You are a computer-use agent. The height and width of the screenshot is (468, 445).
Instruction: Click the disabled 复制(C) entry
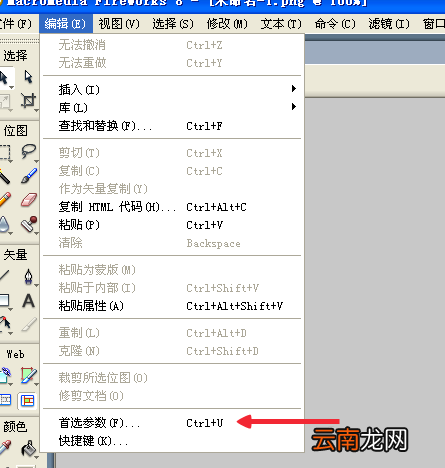coord(172,171)
